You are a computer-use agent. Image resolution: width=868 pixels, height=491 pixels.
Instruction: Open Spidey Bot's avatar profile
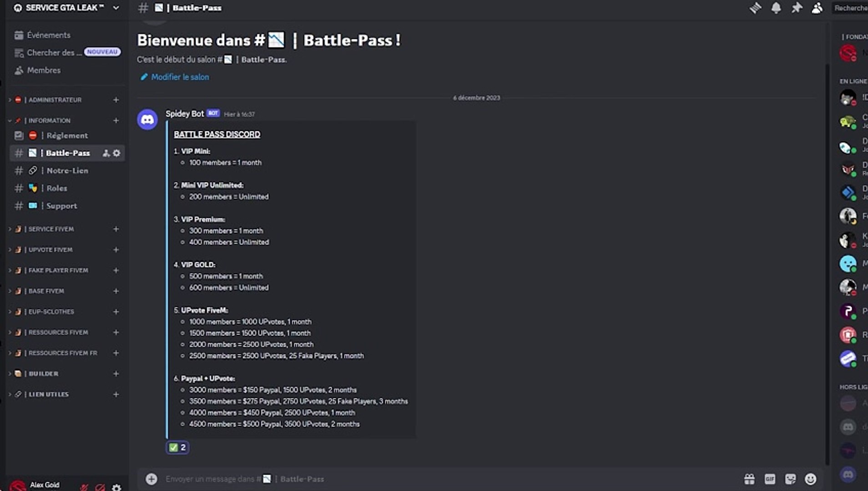(x=147, y=120)
